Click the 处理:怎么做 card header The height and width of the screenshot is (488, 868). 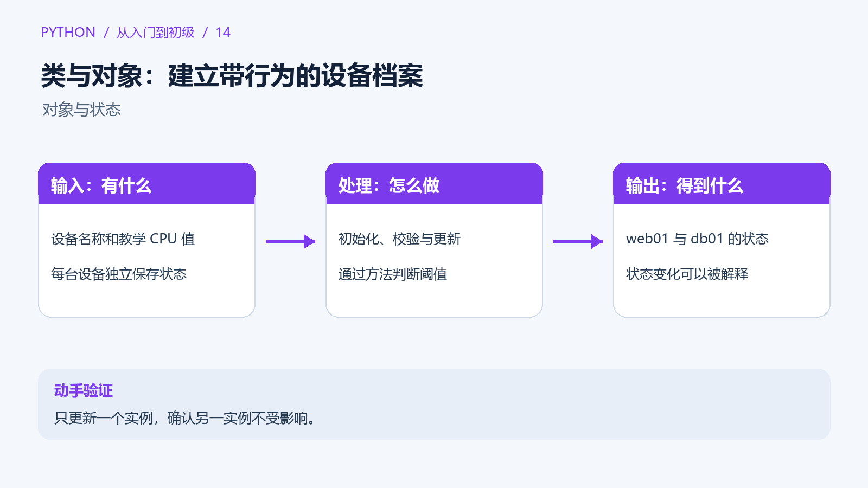point(434,183)
